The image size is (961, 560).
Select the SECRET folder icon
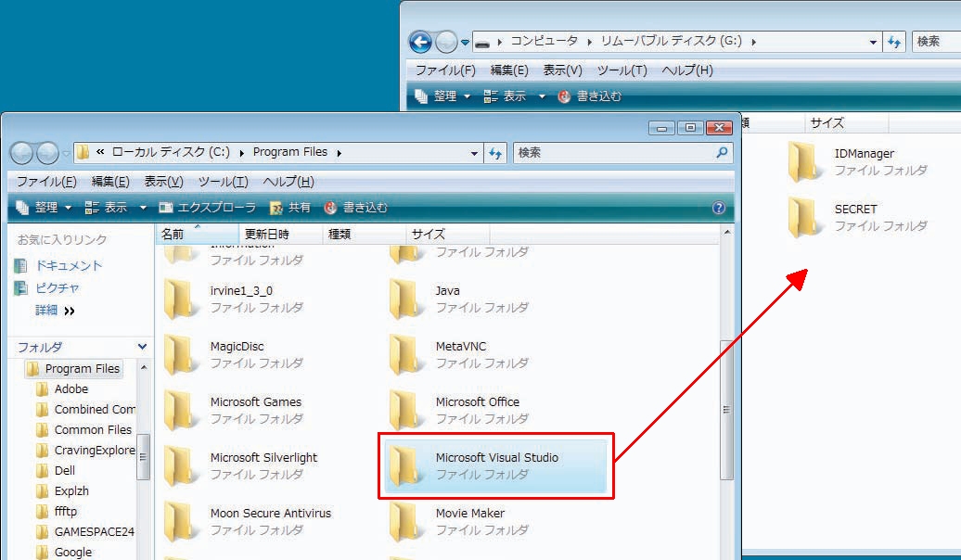pyautogui.click(x=803, y=217)
